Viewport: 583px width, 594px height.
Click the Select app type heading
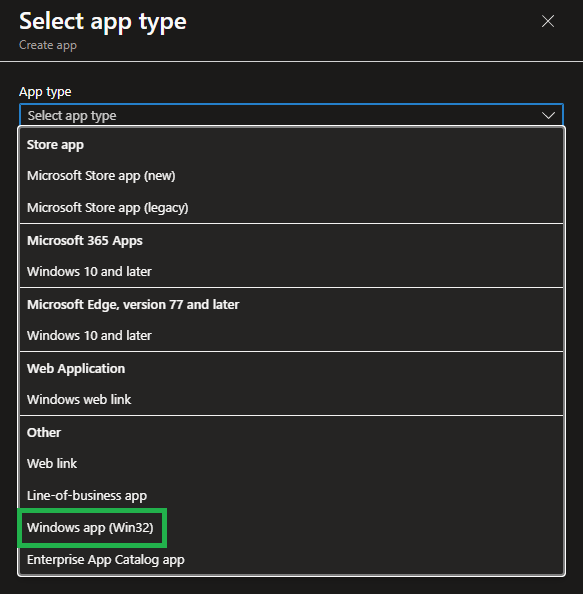[x=103, y=22]
